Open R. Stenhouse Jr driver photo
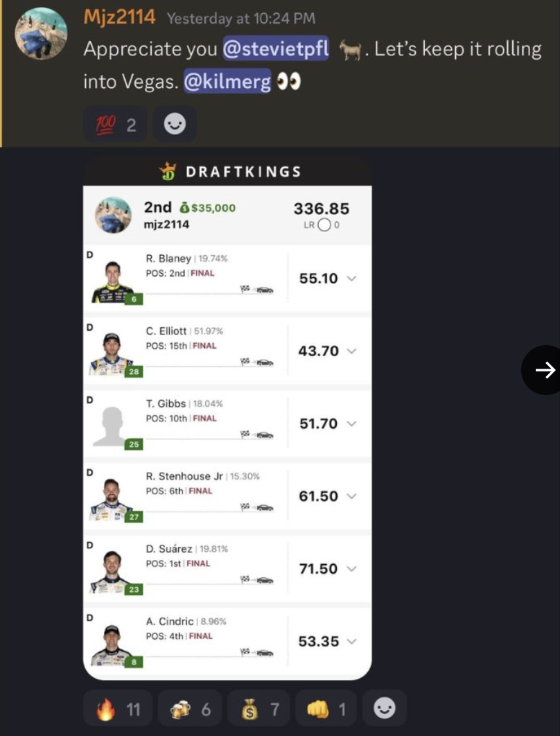This screenshot has width=560, height=736. pos(112,500)
